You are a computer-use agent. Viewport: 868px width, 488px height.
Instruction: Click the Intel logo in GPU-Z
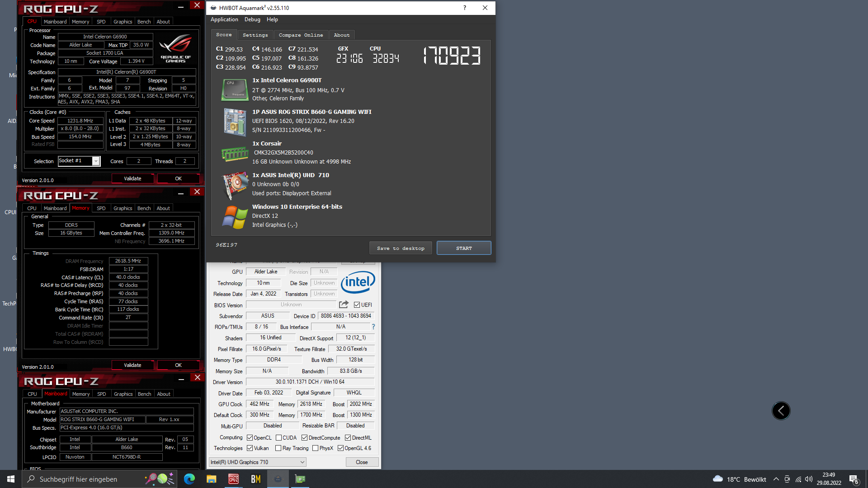(358, 282)
